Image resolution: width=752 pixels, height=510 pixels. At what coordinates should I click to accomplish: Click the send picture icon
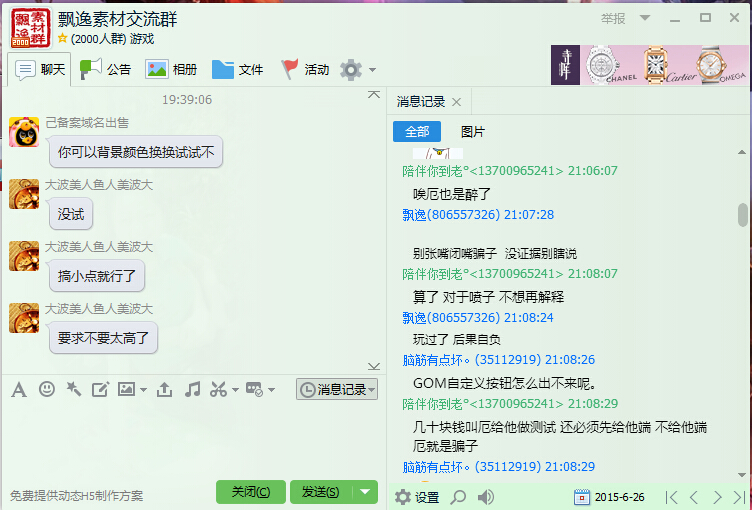coord(127,389)
